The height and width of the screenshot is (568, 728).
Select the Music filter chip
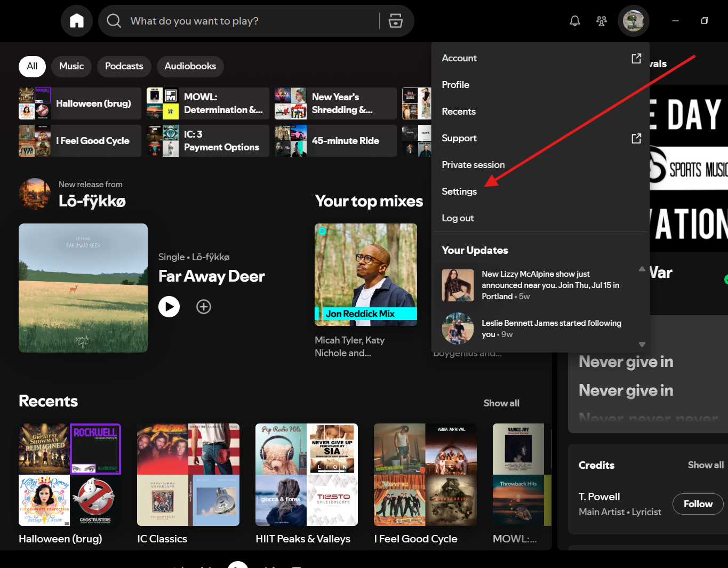pos(71,66)
